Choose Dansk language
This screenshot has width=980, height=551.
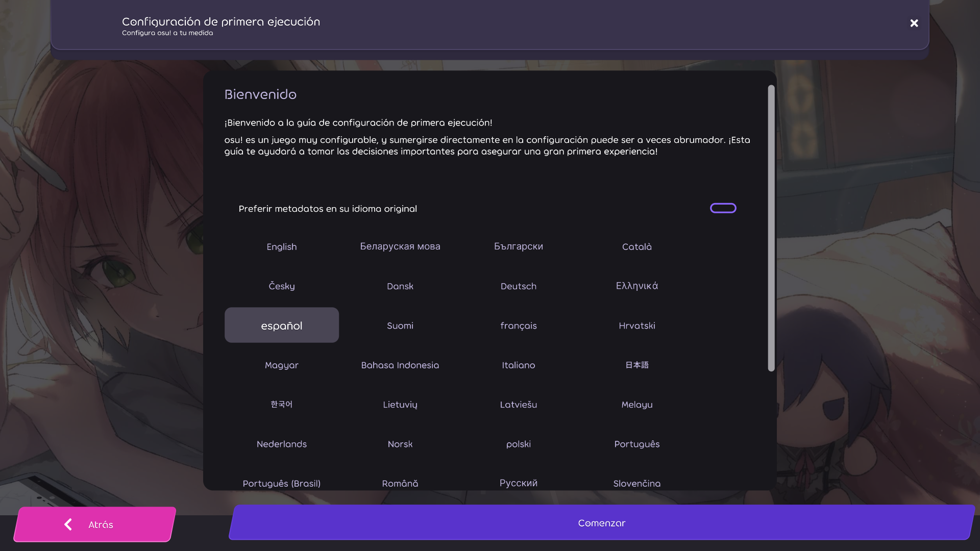pyautogui.click(x=400, y=286)
